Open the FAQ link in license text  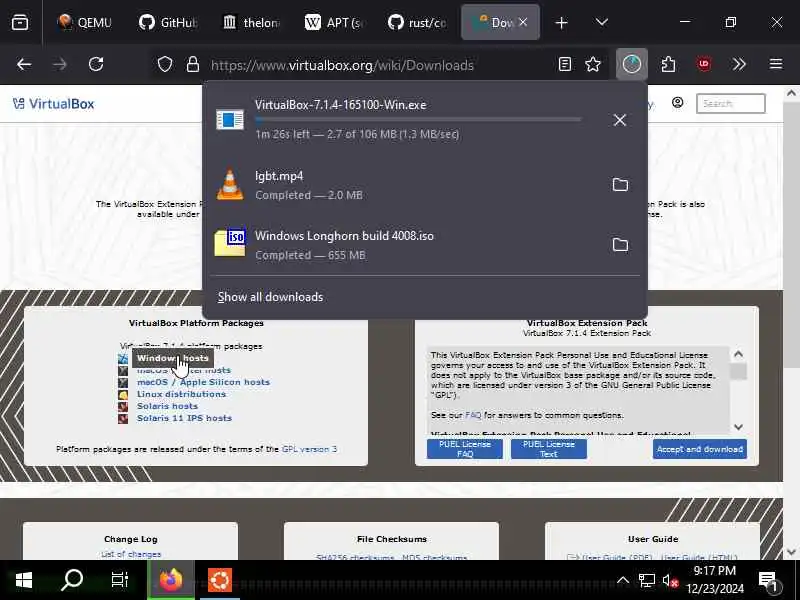pos(473,415)
